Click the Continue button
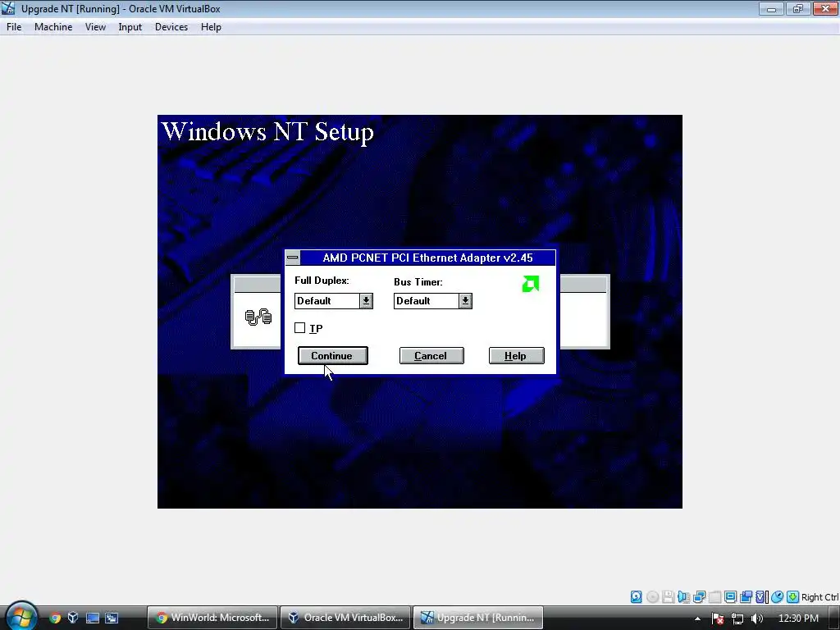 point(333,356)
